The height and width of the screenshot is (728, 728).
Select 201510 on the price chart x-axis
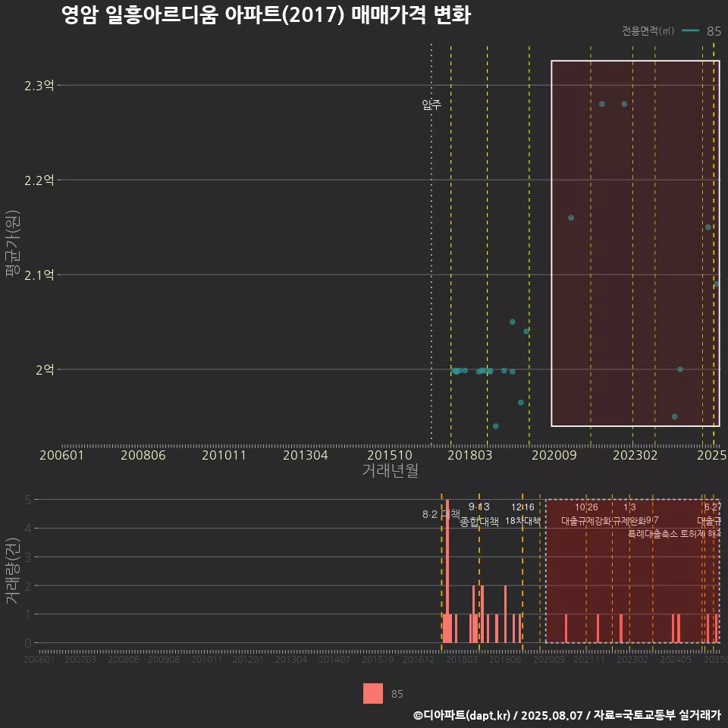[x=390, y=455]
